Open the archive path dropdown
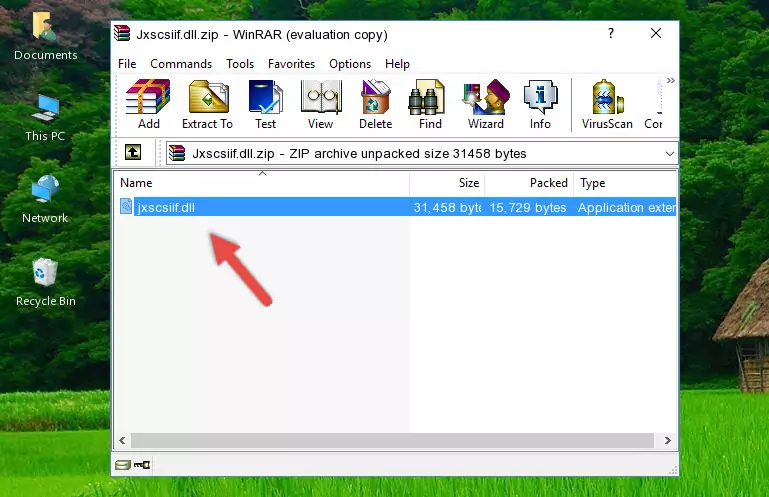769x497 pixels. (x=669, y=154)
